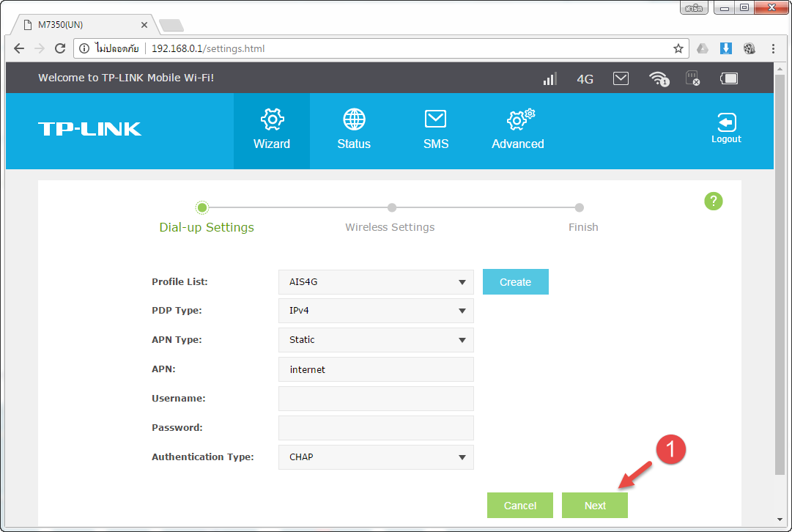Open a new browser tab

coord(171,25)
